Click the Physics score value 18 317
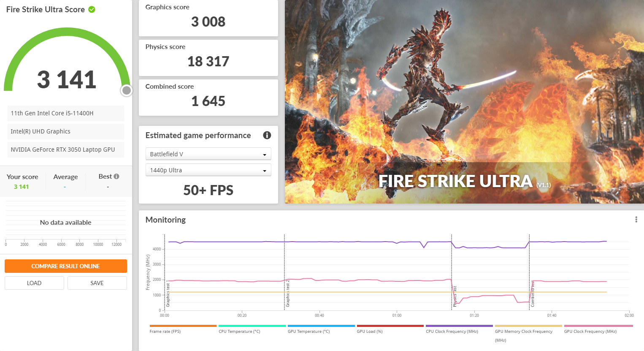Image resolution: width=644 pixels, height=351 pixels. 208,62
